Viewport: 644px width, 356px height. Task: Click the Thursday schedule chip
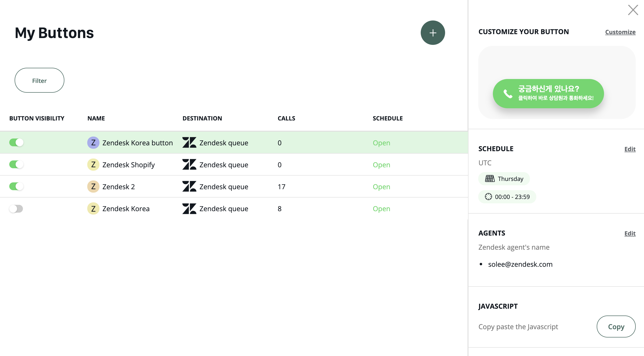[x=504, y=179]
